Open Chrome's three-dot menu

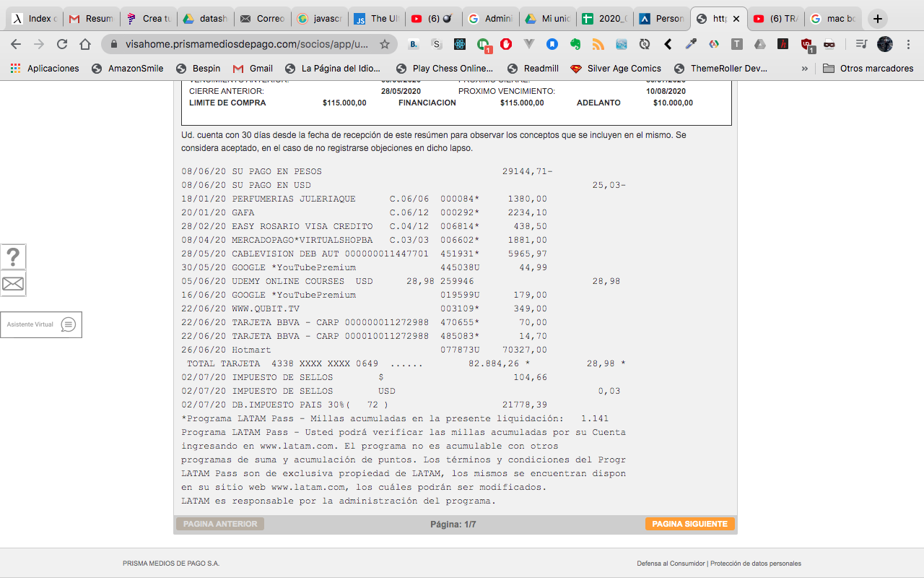(x=909, y=44)
